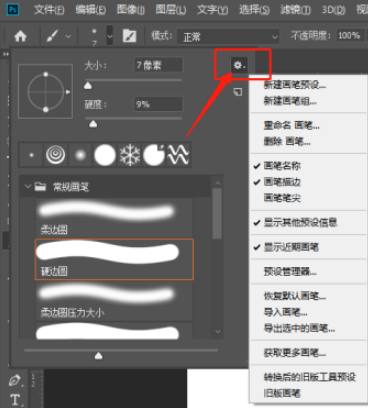This screenshot has height=408, width=368.
Task: Select the Type tool T icon
Action: point(15,399)
